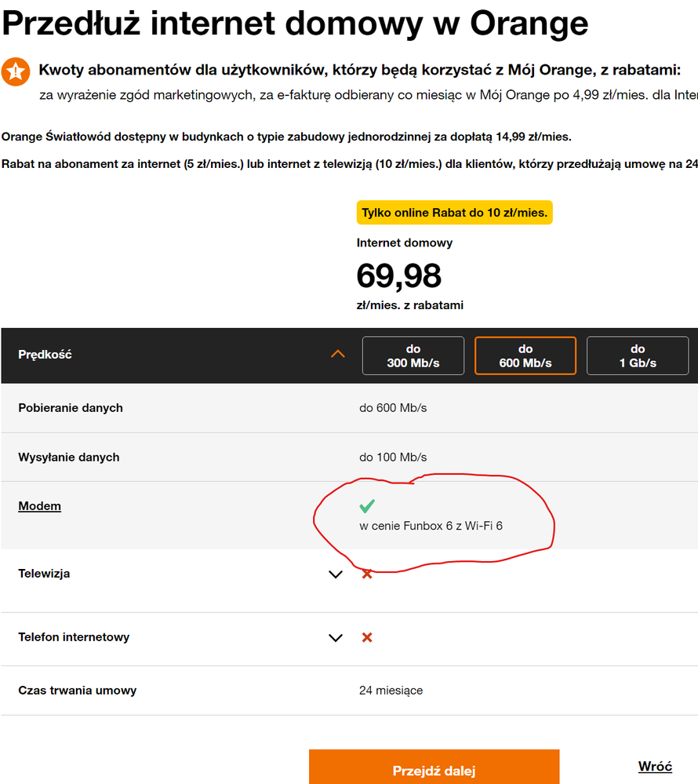
Task: Click the Telewizja row label
Action: 44,574
